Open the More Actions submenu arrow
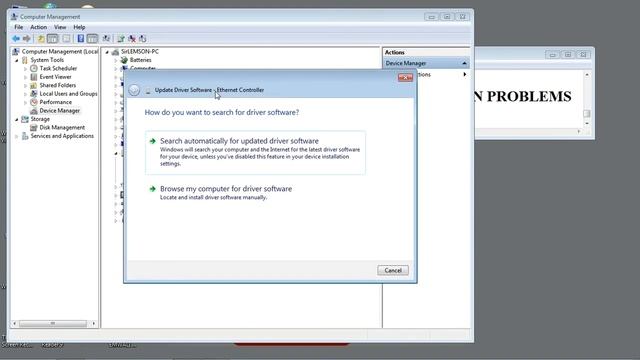 464,74
